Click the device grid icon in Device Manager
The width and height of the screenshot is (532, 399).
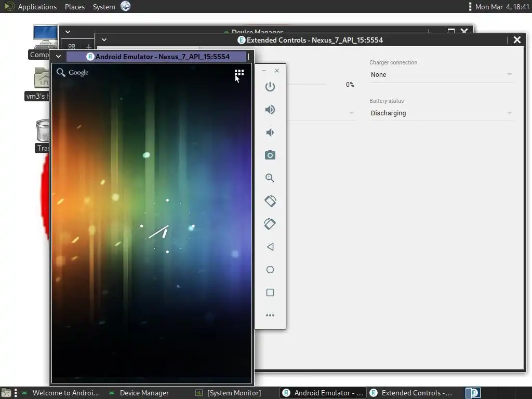72,47
